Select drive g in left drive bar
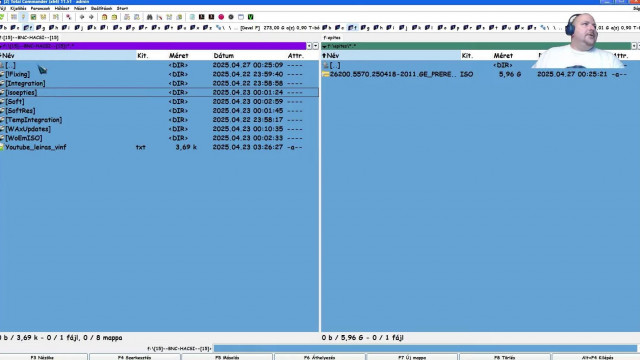The width and height of the screenshot is (640, 360). (x=40, y=28)
